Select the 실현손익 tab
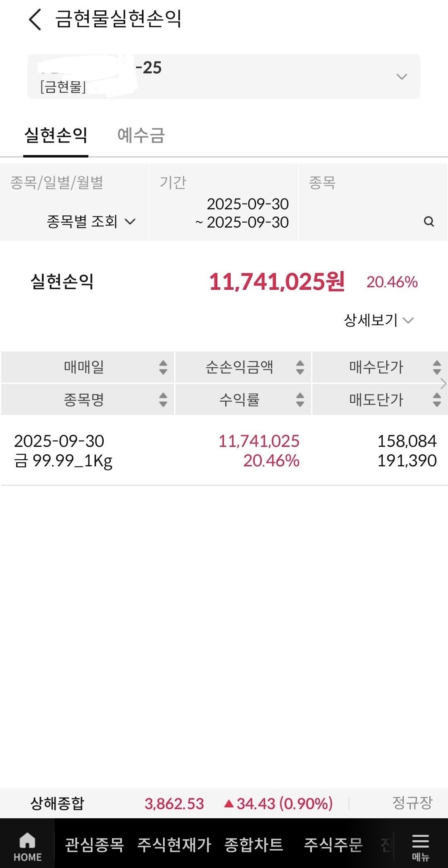The image size is (448, 868). [56, 136]
